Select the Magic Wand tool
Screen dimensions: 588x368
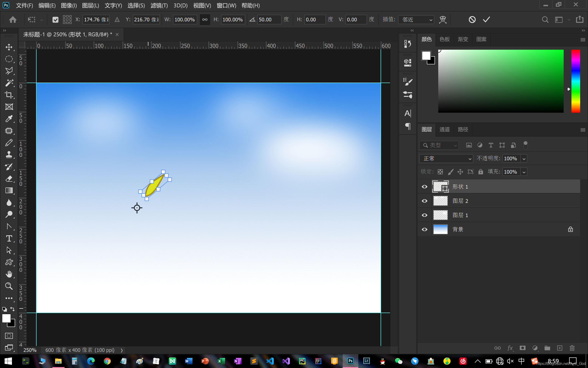pyautogui.click(x=9, y=83)
